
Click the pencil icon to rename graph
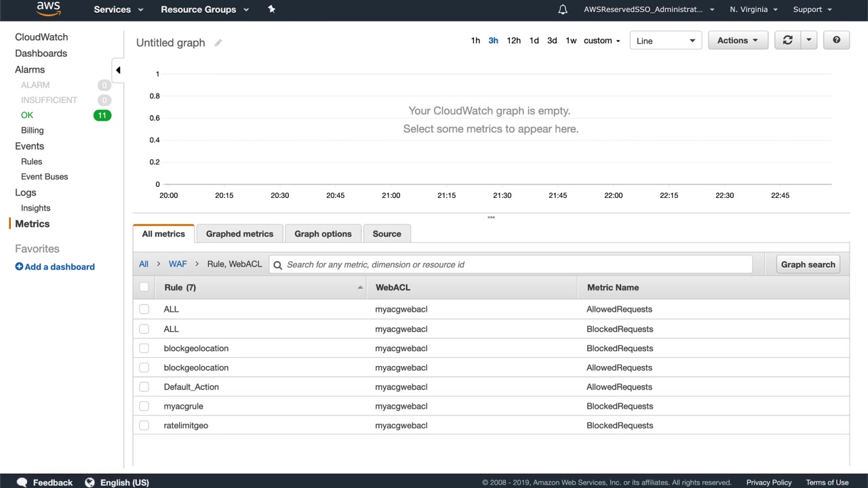click(x=218, y=43)
